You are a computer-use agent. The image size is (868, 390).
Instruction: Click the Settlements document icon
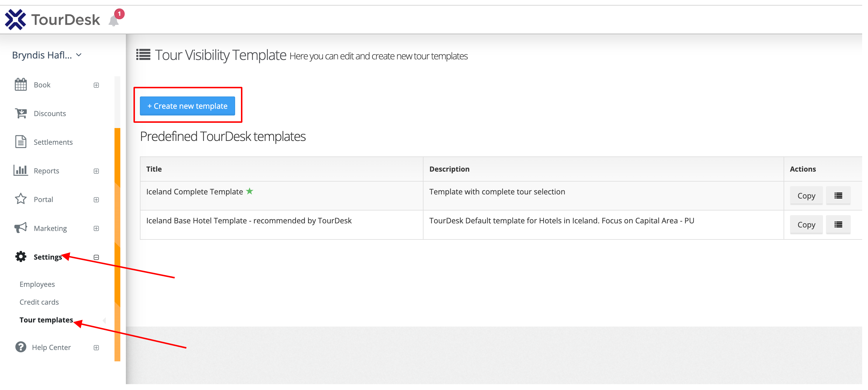(20, 142)
